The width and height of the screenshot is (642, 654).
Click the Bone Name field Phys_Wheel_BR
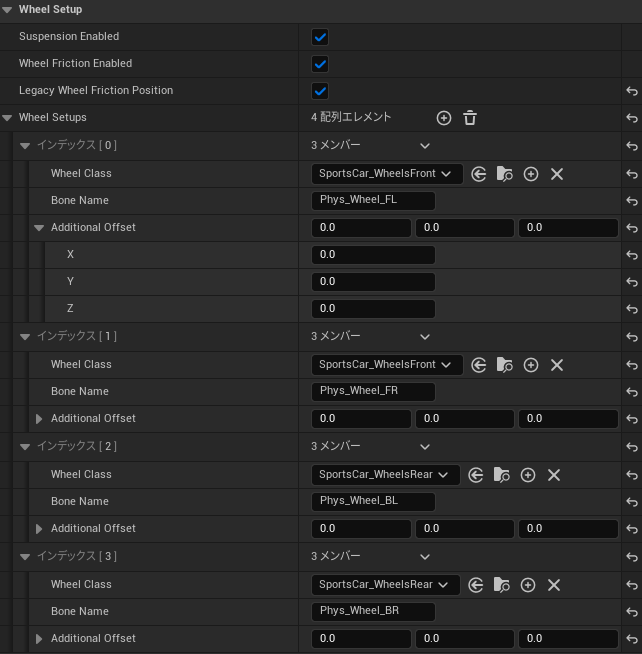click(x=373, y=611)
